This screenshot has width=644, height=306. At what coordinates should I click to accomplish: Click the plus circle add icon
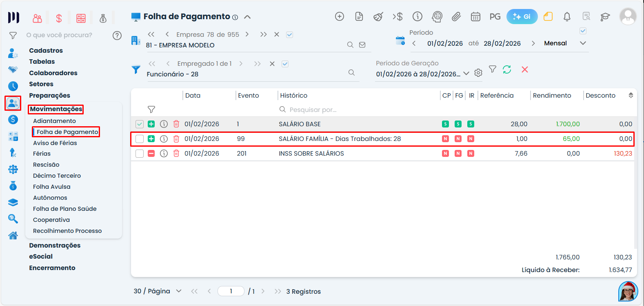point(340,17)
